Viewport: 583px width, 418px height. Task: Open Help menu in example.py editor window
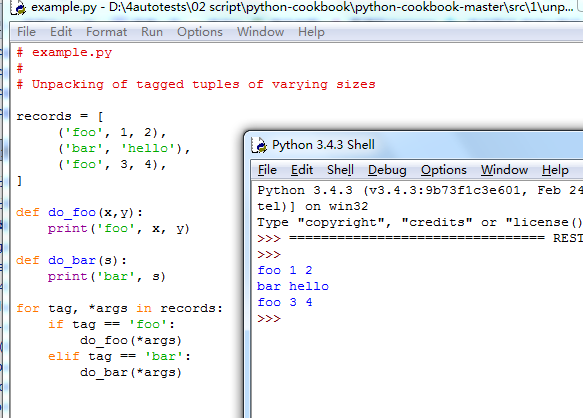tap(311, 32)
